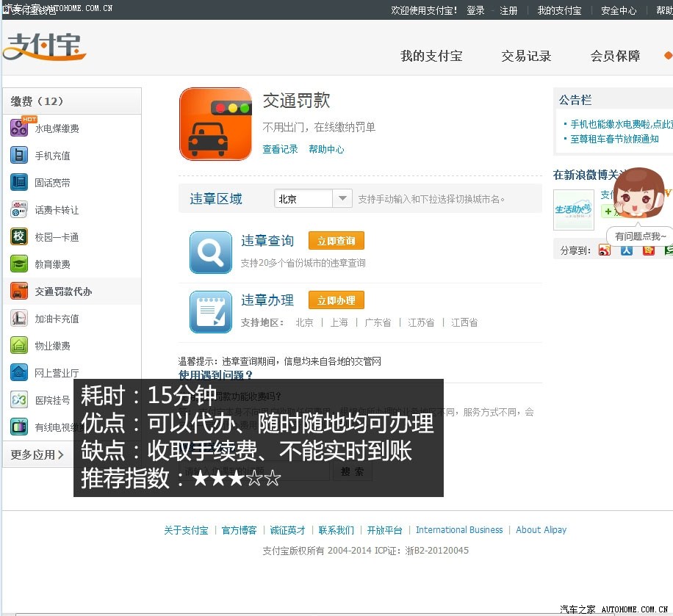Open the 生活助手 Weibo thumbnail
673x616 pixels.
[x=573, y=210]
